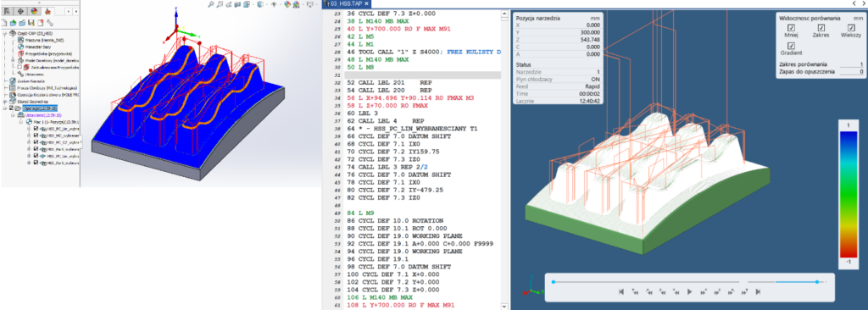Toggle Zaktualizowana Przygotówka checkbox
The image size is (868, 310).
pyautogui.click(x=19, y=67)
